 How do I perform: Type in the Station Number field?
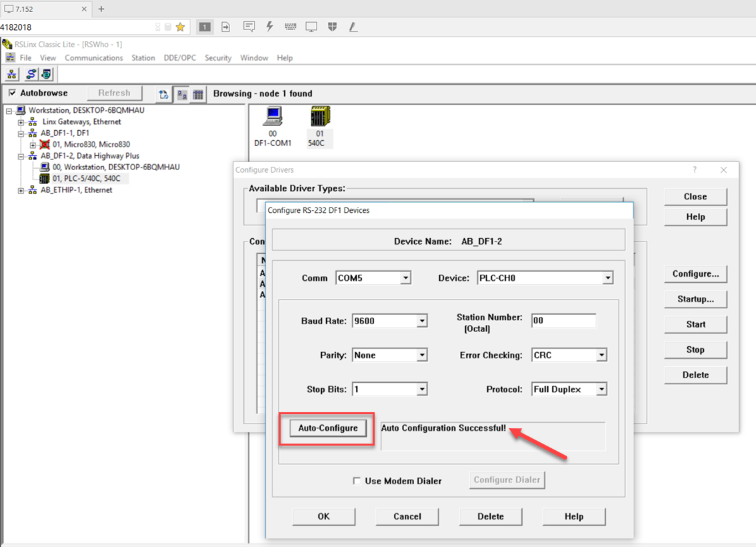pyautogui.click(x=563, y=321)
